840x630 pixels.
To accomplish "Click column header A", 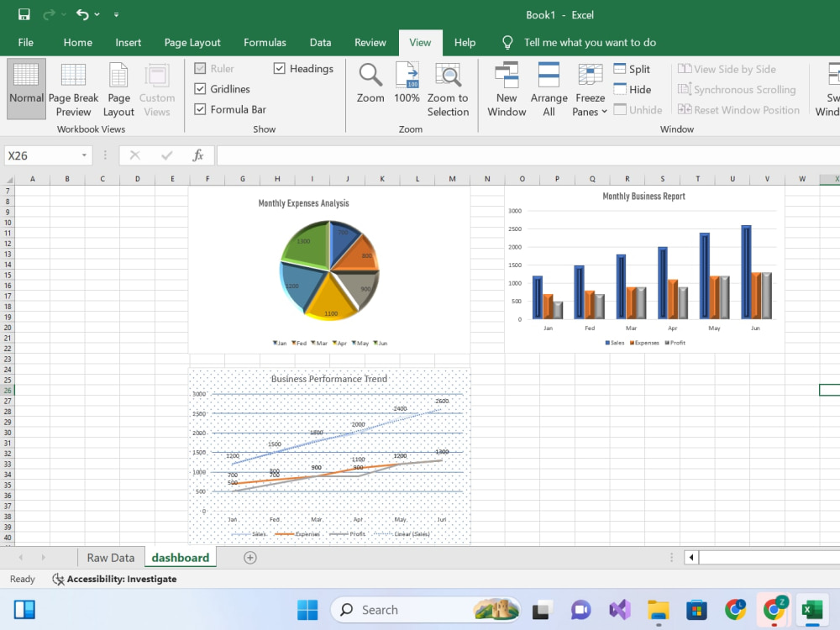I will (x=33, y=179).
